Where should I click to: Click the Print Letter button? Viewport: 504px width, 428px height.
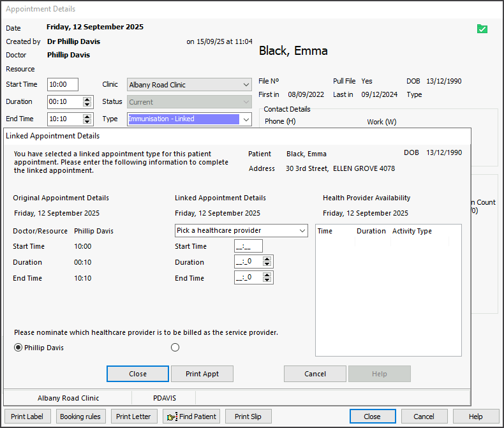point(133,417)
